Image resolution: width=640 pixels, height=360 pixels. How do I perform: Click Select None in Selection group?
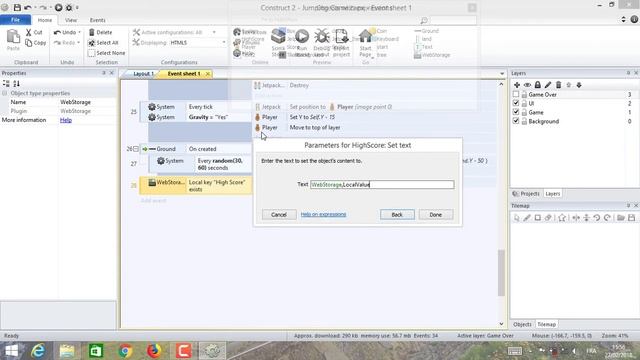[x=107, y=53]
